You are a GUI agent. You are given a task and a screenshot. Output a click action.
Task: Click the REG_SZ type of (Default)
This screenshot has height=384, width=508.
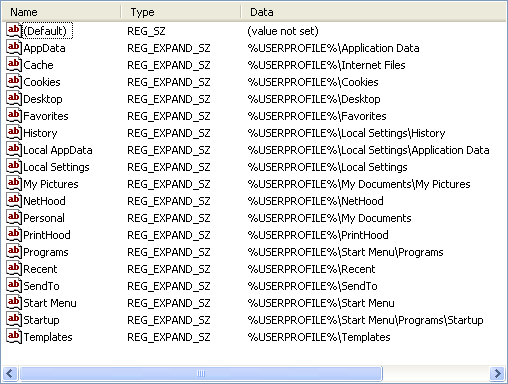point(146,31)
